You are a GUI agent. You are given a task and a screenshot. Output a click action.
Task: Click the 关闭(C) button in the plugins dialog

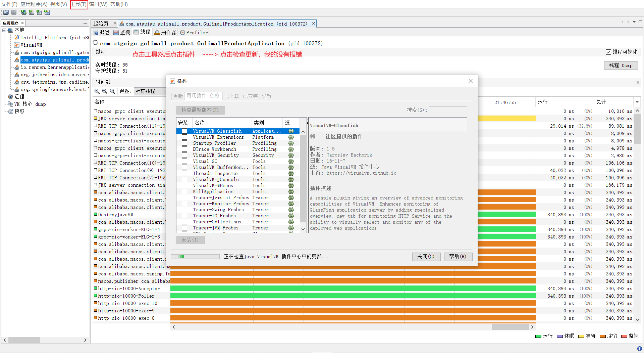click(426, 256)
